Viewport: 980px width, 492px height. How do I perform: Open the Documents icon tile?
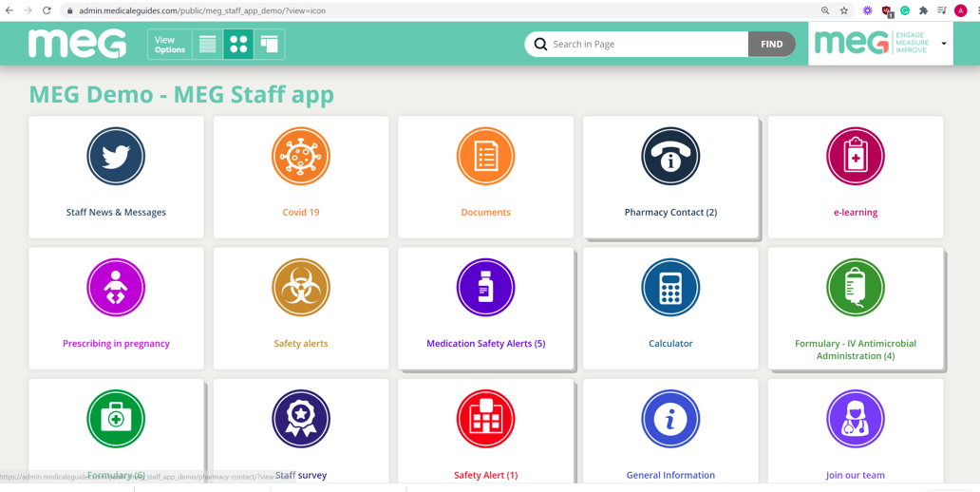click(x=485, y=157)
